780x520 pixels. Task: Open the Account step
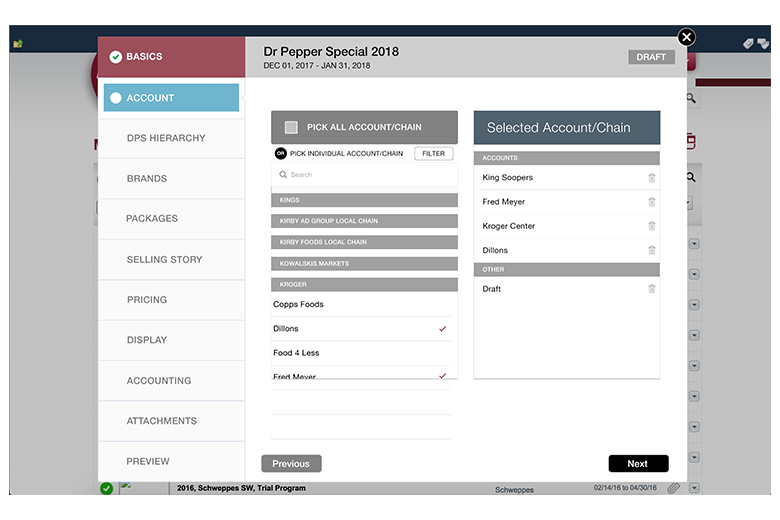coord(171,98)
